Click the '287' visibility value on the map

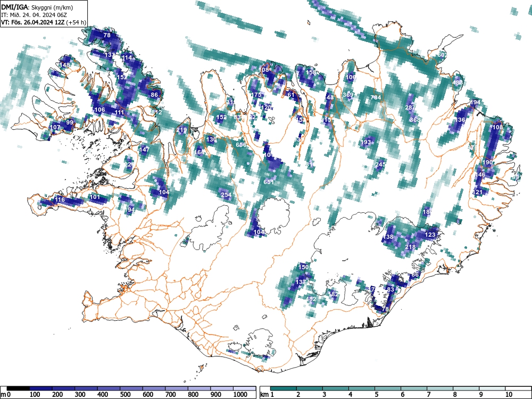click(410, 107)
